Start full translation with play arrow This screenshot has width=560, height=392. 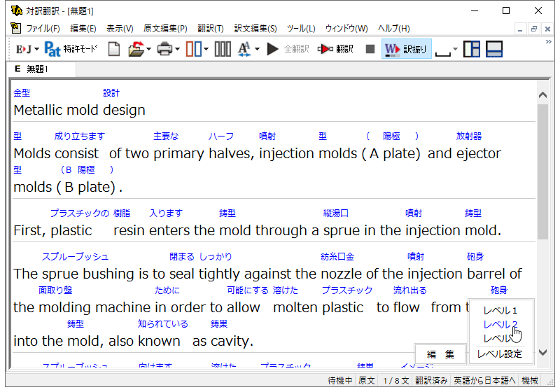click(272, 49)
